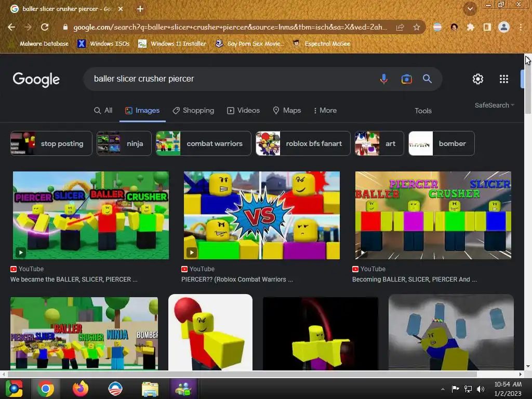
Task: Click 'PIERCER?? (Roblox Combat Warriors' title link
Action: click(237, 279)
